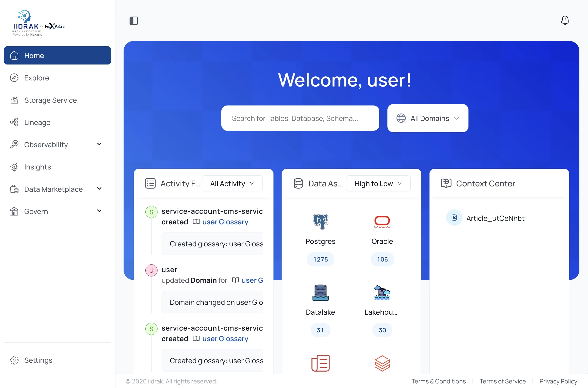
Task: Click the Postgres count badge 1275
Action: click(x=321, y=259)
